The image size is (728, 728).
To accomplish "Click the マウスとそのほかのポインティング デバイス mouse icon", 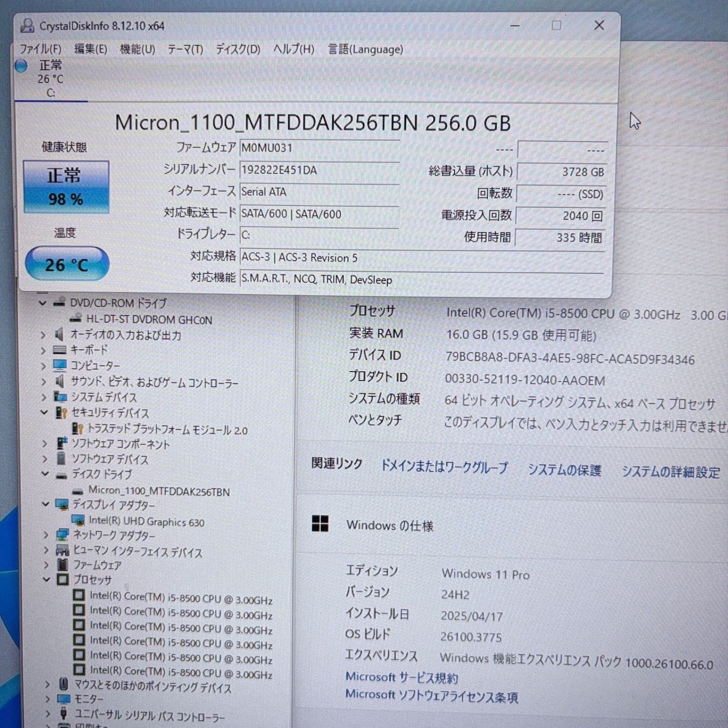I will [64, 684].
